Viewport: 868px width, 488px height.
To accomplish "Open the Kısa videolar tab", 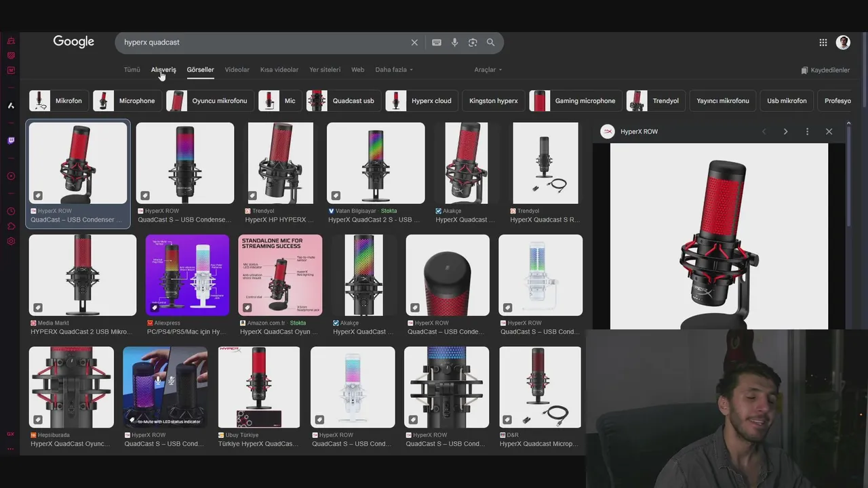I will coord(279,70).
